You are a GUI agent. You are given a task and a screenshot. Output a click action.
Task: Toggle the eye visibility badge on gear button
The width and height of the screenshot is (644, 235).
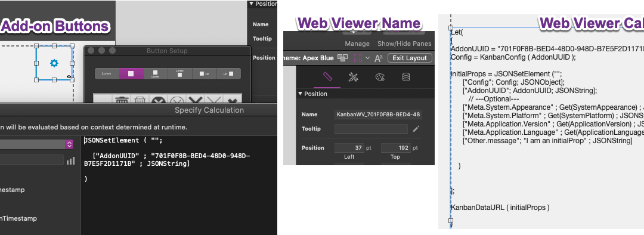[x=69, y=77]
